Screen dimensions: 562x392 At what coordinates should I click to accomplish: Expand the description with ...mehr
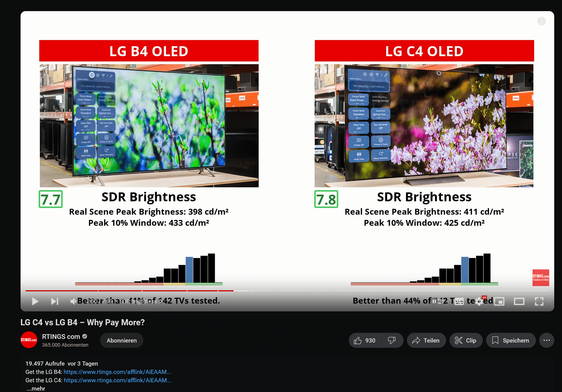(x=36, y=389)
